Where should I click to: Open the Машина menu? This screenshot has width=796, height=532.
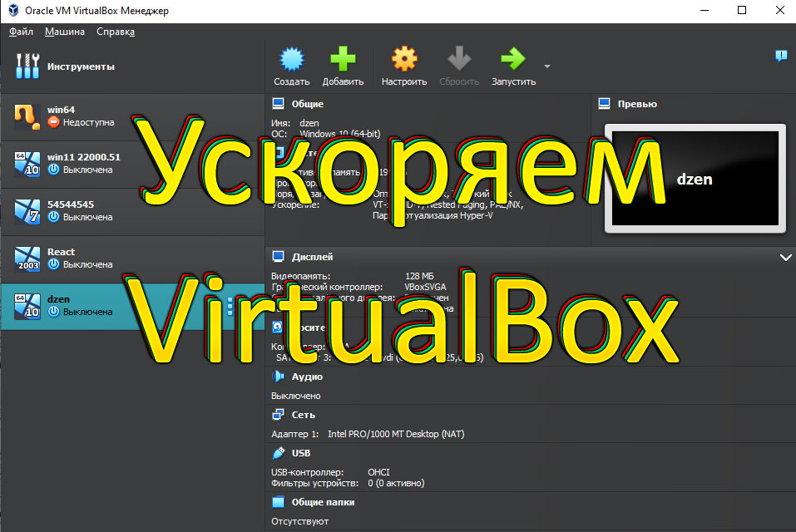click(65, 32)
